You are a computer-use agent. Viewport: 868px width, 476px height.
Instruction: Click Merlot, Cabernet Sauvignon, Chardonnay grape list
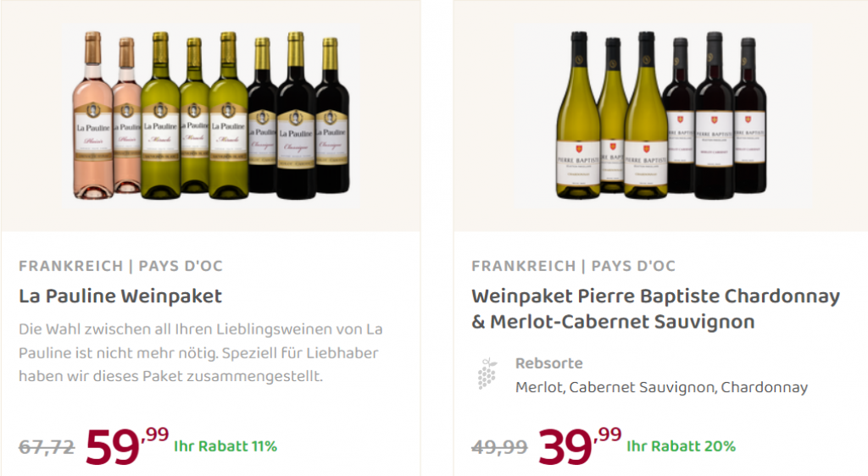coord(661,387)
